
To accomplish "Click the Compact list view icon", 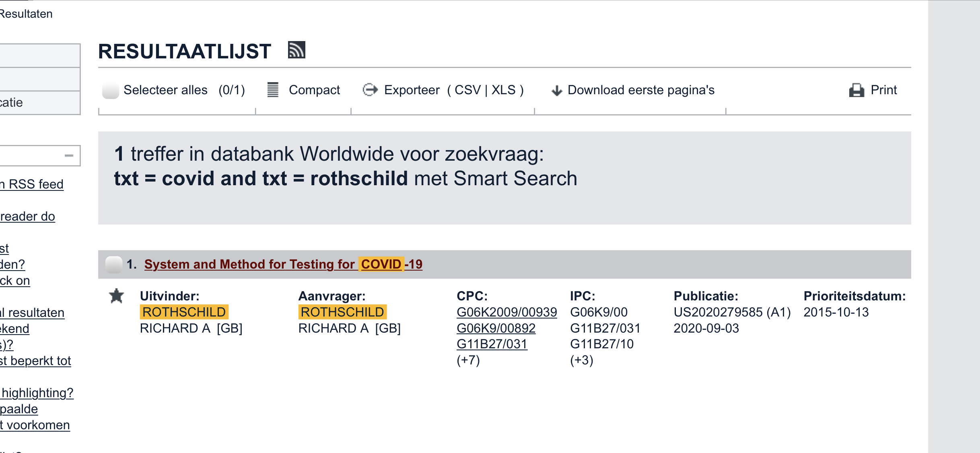I will [x=273, y=90].
